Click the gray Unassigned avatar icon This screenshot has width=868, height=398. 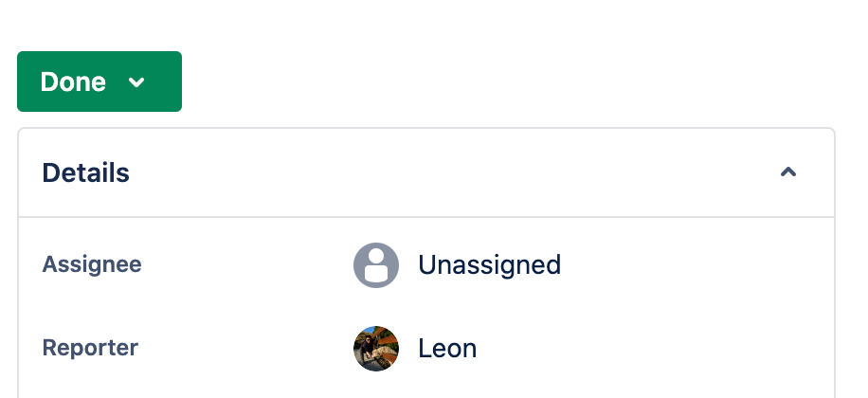(x=376, y=264)
